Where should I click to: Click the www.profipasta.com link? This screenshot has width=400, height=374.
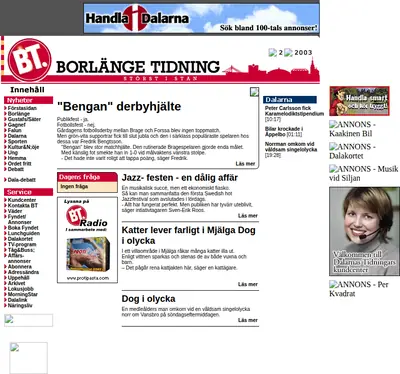pyautogui.click(x=88, y=278)
